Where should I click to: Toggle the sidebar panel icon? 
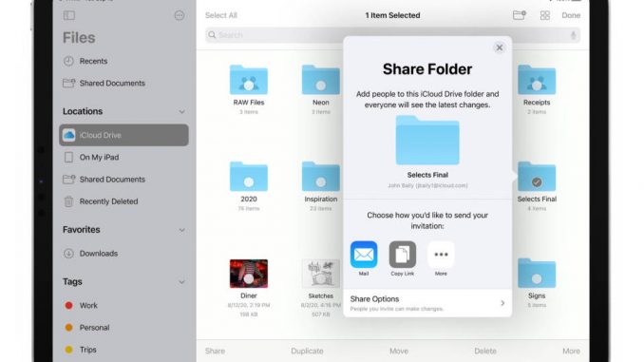tap(69, 15)
